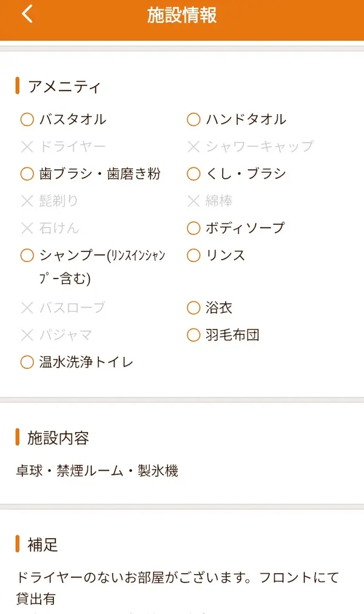Tap the cross icon next to ドライヤー

(x=27, y=146)
